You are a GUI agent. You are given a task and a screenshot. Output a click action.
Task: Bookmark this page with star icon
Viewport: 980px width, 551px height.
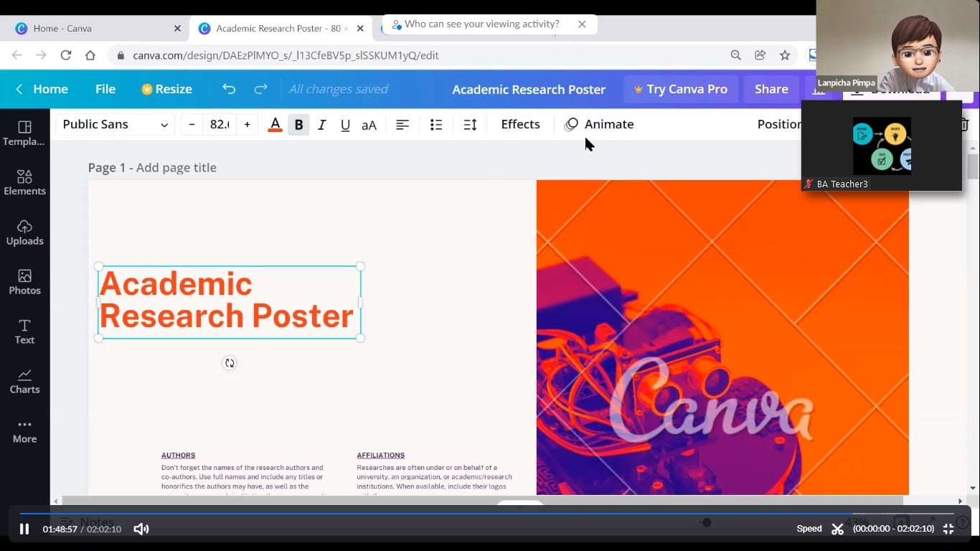(x=785, y=55)
